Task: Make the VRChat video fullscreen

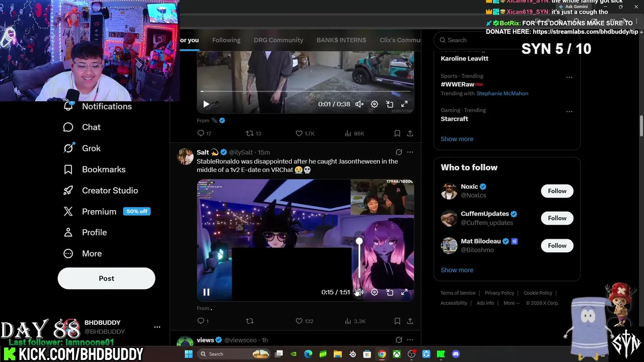Action: (404, 292)
